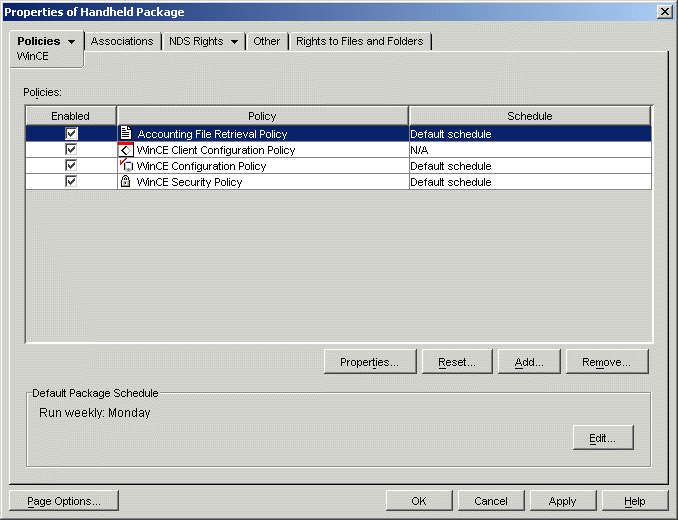Image resolution: width=678 pixels, height=520 pixels.
Task: Click the Apply button
Action: coord(563,501)
